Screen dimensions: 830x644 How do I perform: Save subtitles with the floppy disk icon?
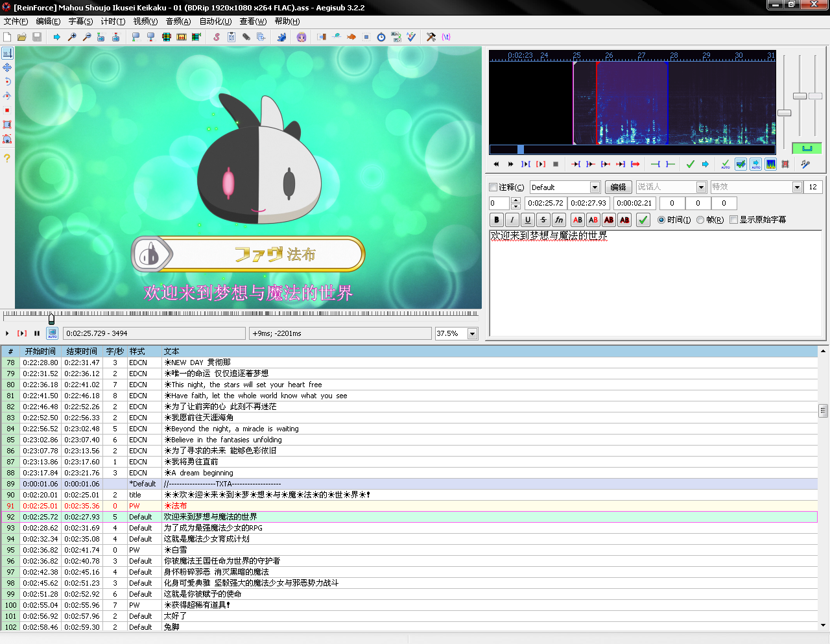[x=37, y=37]
